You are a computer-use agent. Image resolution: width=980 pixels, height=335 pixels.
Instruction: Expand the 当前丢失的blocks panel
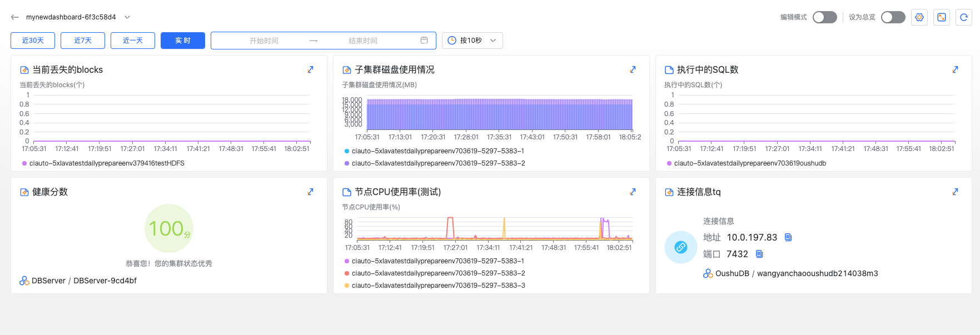(311, 69)
